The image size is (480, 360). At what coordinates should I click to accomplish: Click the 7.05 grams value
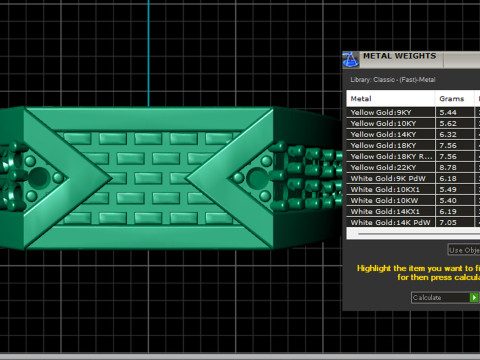tap(448, 222)
